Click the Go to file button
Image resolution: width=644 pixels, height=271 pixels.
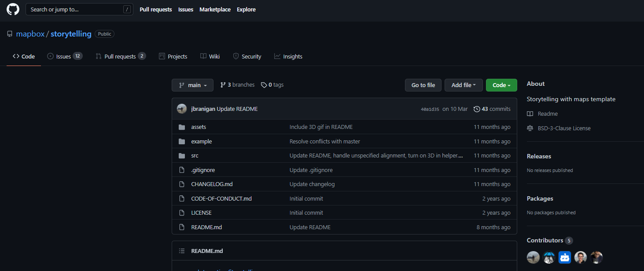423,85
